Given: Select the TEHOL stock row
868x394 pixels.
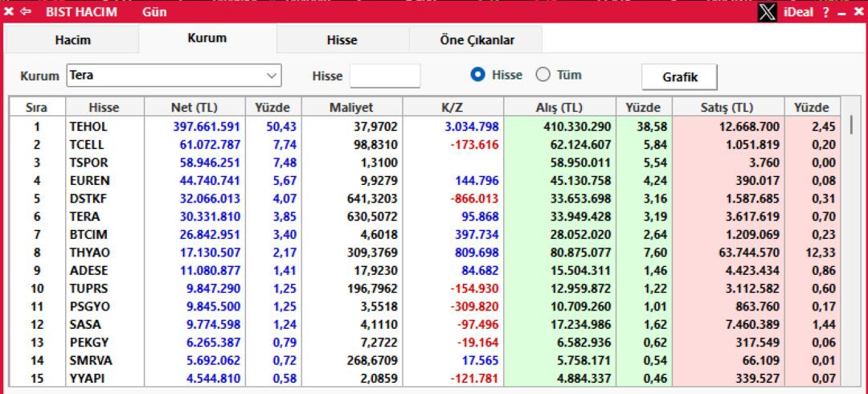Looking at the screenshot, I should click(x=424, y=127).
